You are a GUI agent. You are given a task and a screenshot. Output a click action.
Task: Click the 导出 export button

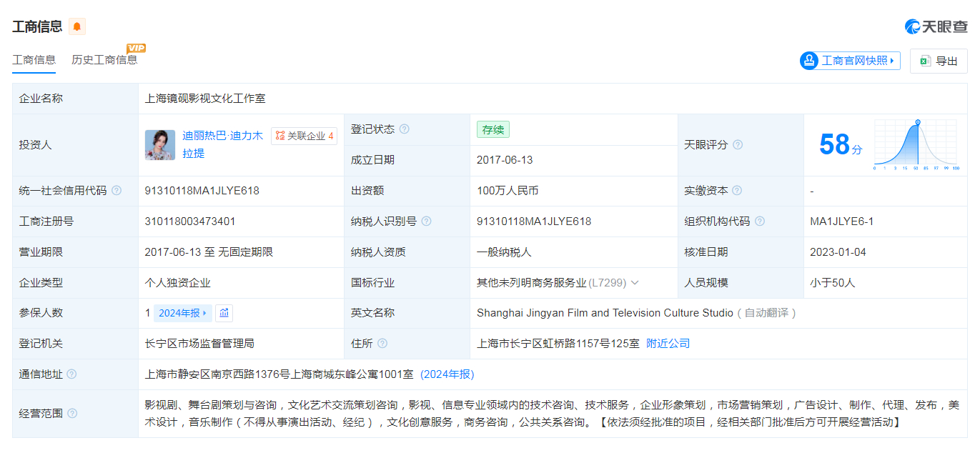(x=939, y=61)
